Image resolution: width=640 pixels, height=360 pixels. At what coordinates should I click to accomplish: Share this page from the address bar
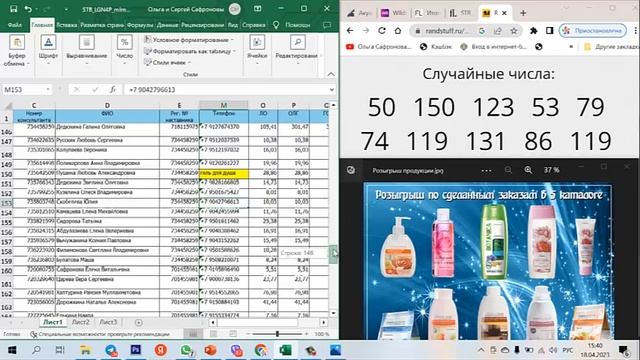[x=498, y=31]
